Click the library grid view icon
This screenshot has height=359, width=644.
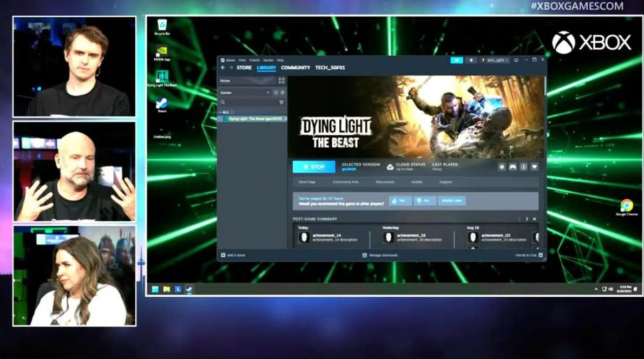pyautogui.click(x=281, y=81)
